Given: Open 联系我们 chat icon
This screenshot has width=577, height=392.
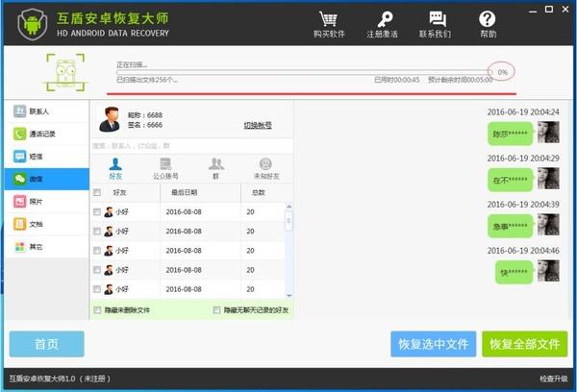Looking at the screenshot, I should 435,24.
